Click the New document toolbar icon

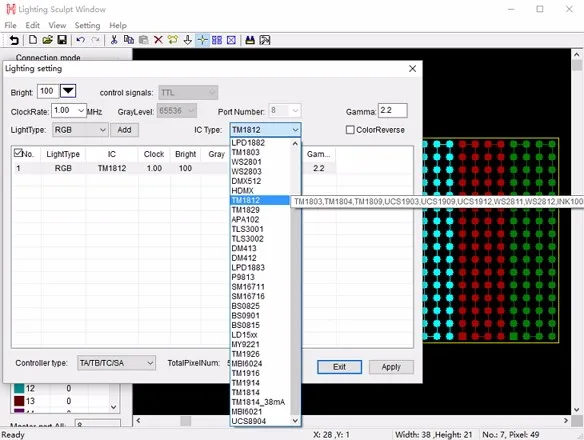pos(33,40)
